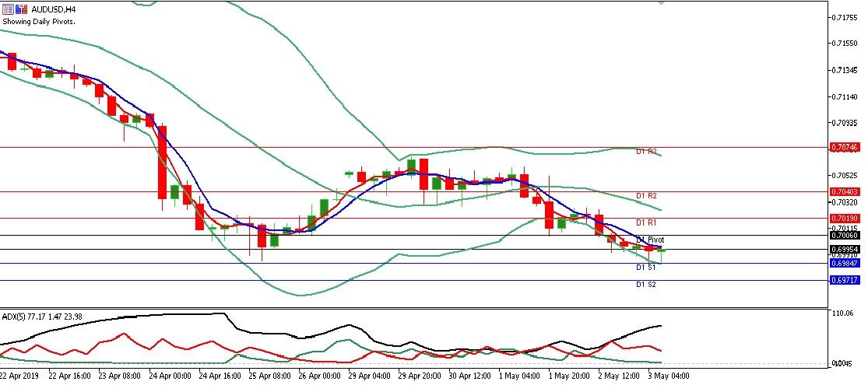Select the 'Showing Daily Pivots.' comment

(x=39, y=22)
